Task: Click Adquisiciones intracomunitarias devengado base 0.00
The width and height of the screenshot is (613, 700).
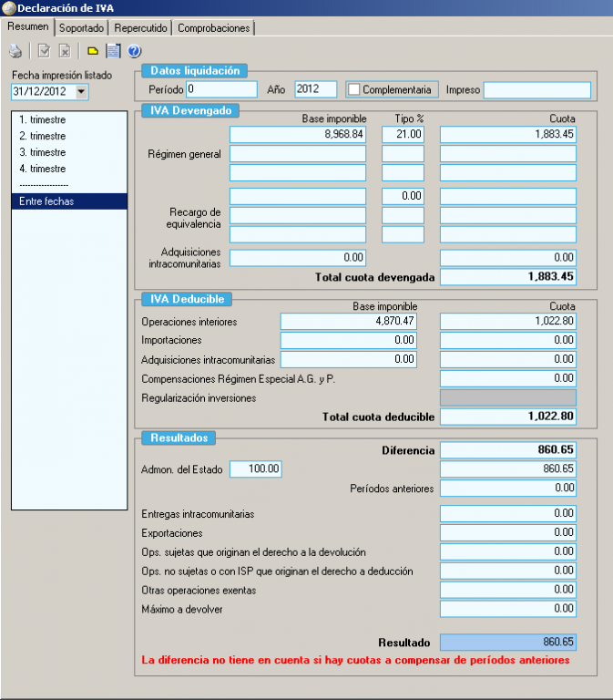Action: [298, 258]
